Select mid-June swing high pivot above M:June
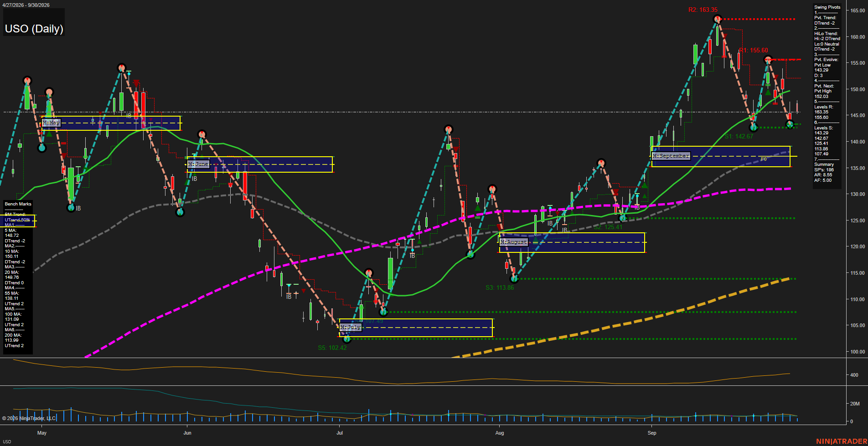868x446 pixels. tap(202, 134)
